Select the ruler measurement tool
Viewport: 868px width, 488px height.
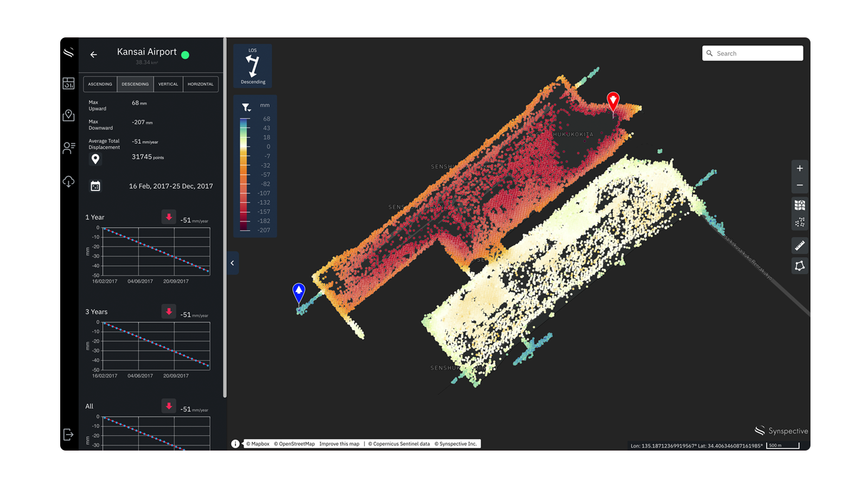tap(799, 245)
